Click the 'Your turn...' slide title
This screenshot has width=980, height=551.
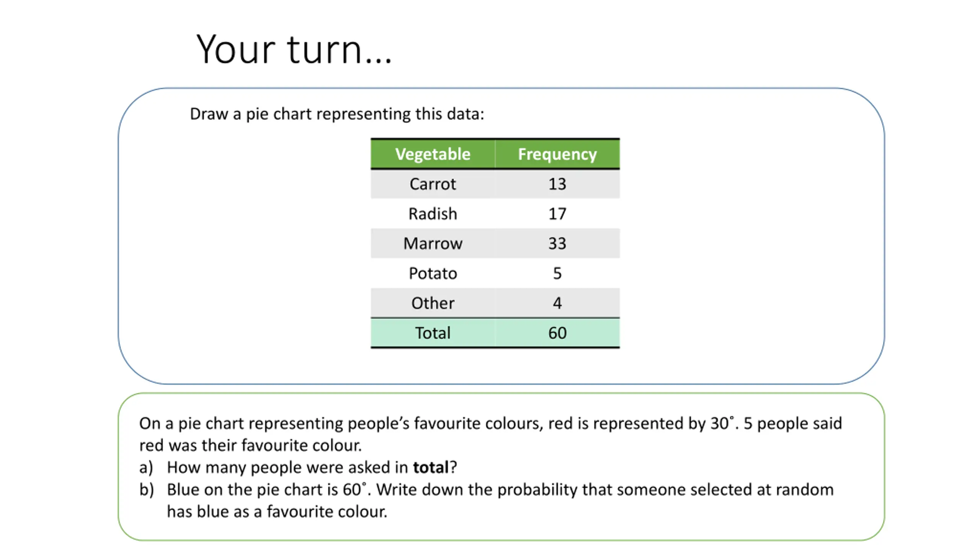[x=294, y=49]
